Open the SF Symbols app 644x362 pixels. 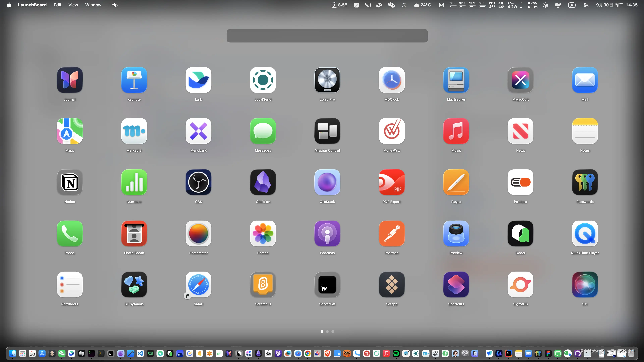(x=134, y=285)
